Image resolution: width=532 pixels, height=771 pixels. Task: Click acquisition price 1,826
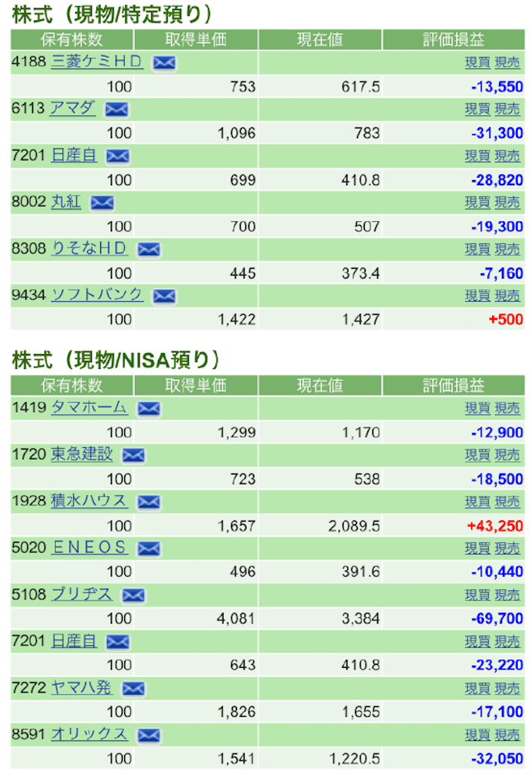tap(236, 712)
